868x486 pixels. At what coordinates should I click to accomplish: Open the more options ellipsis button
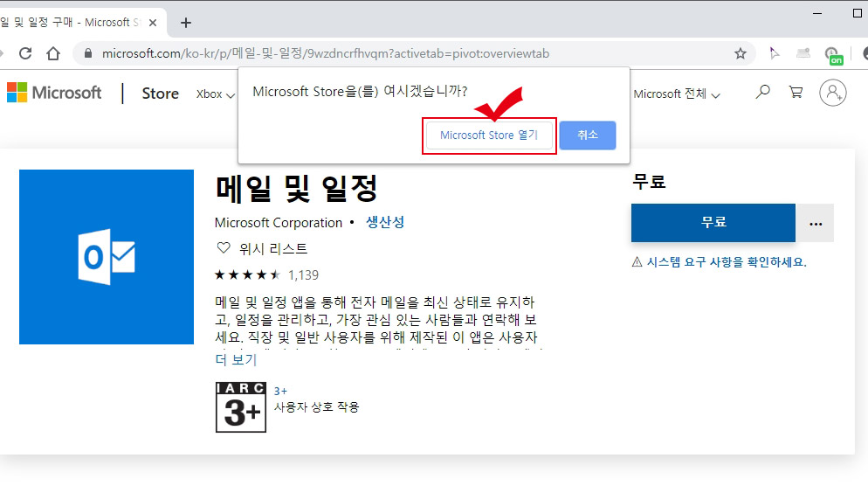point(815,223)
